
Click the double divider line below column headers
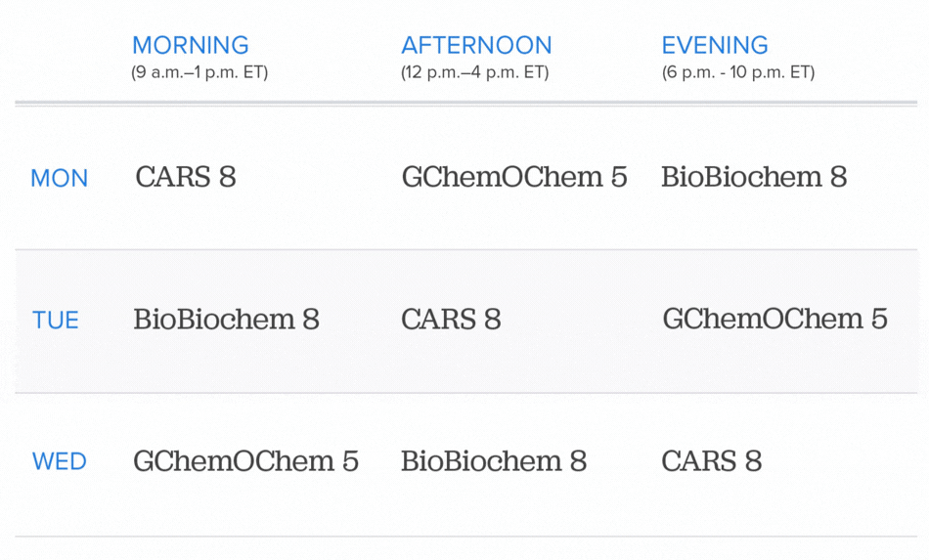(x=465, y=102)
